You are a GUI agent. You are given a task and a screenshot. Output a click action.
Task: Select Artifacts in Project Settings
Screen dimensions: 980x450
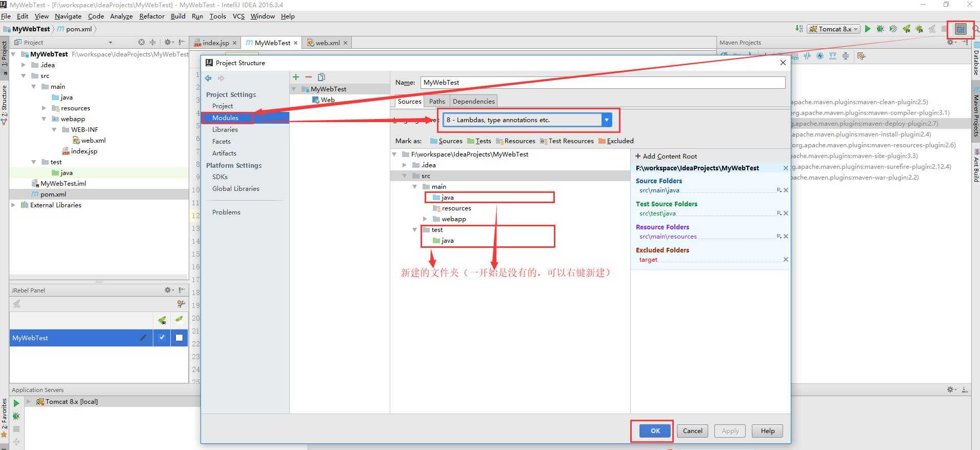coord(224,153)
